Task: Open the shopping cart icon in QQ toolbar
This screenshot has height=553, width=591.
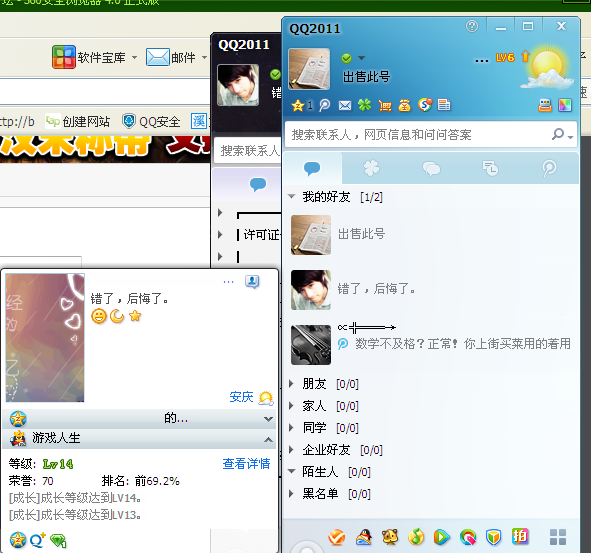Action: point(385,106)
